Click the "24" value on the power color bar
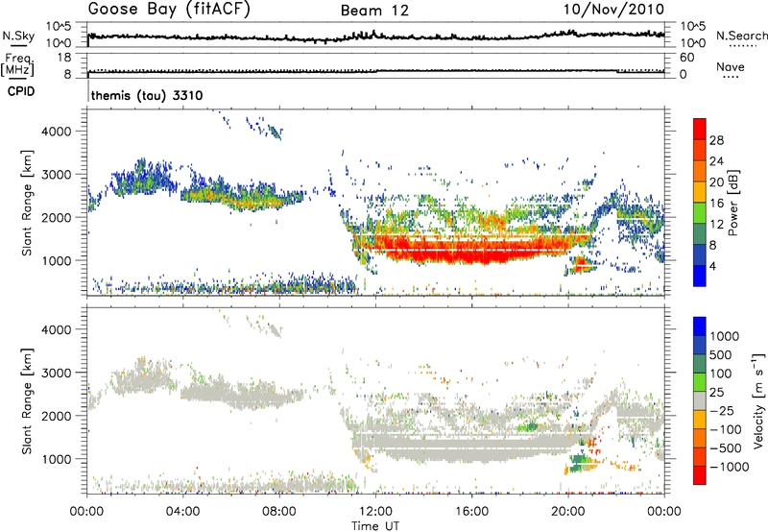 pos(716,161)
